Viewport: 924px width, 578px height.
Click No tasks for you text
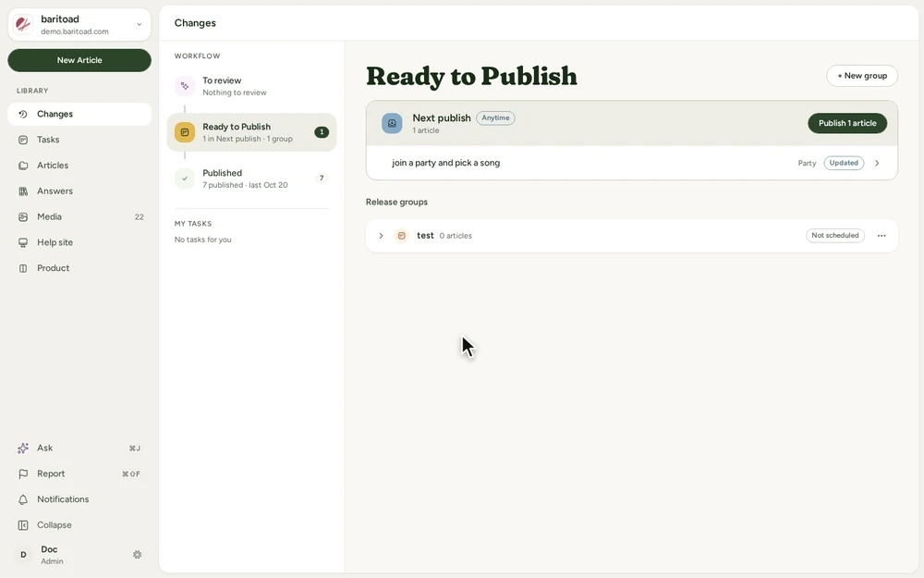202,240
